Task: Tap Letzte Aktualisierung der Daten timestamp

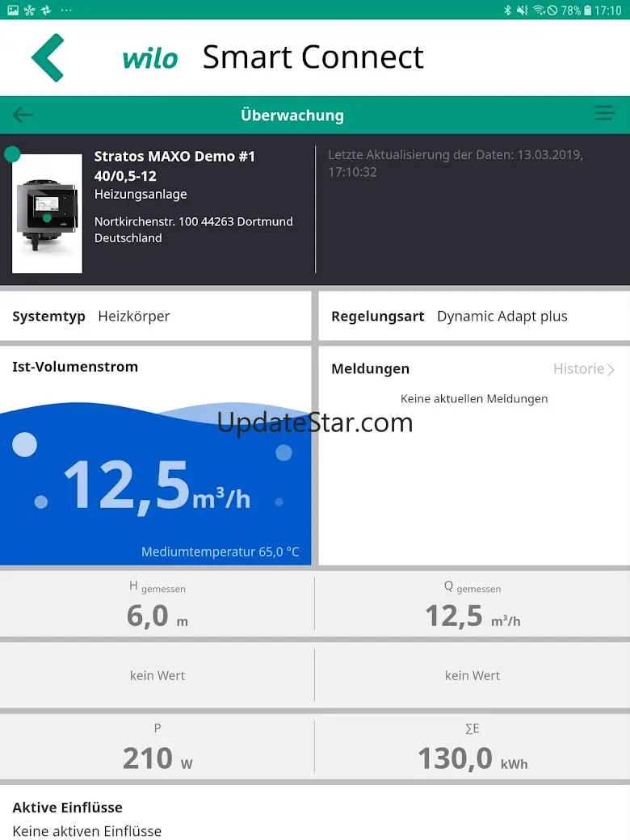Action: point(456,163)
